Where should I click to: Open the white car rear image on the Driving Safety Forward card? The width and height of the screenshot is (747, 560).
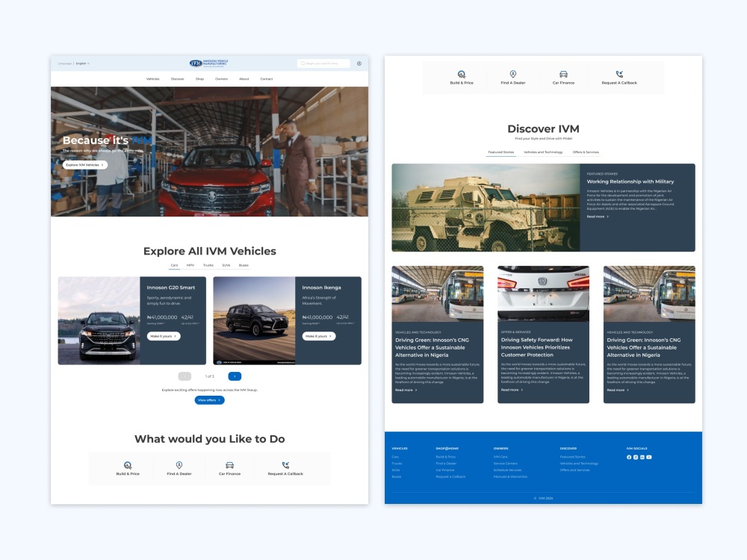coord(543,293)
